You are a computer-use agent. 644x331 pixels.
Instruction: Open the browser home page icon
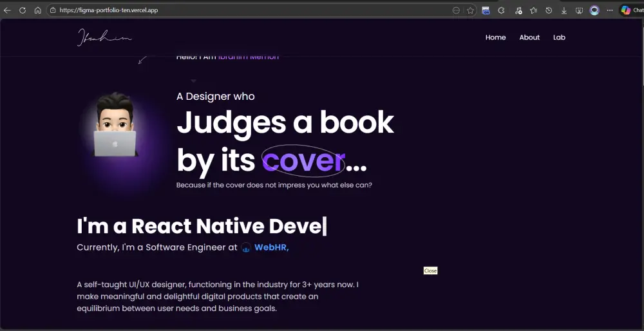(x=38, y=10)
